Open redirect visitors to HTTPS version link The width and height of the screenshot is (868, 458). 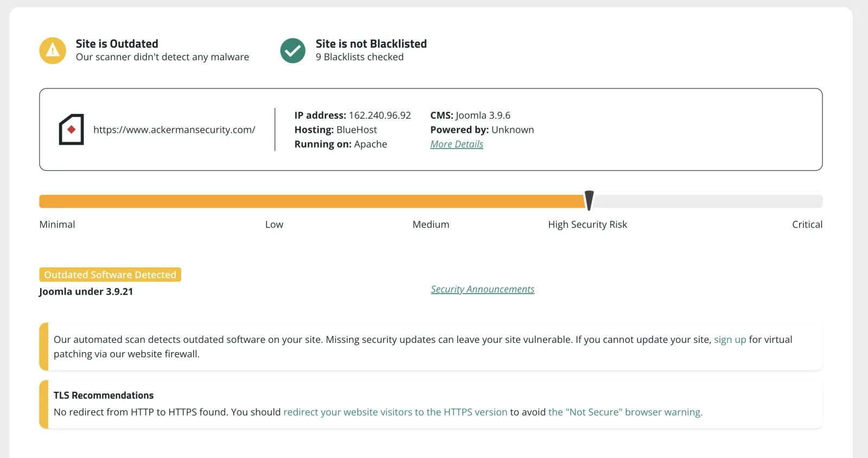click(x=395, y=412)
